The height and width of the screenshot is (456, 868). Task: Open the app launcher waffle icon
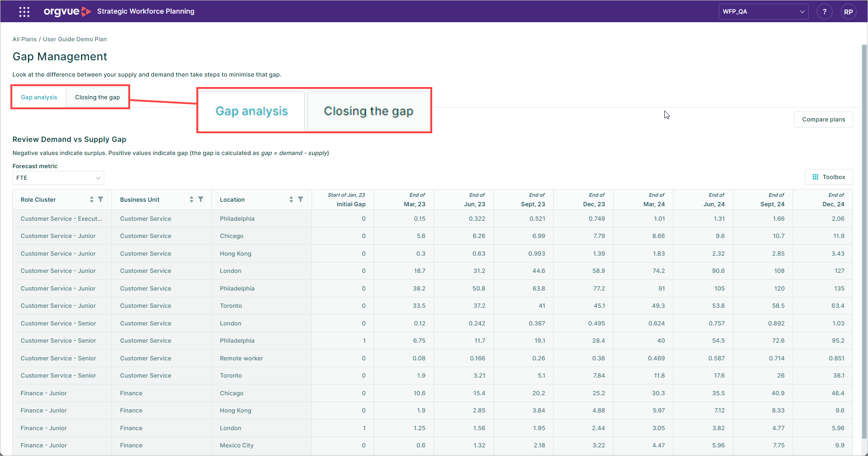(x=24, y=11)
